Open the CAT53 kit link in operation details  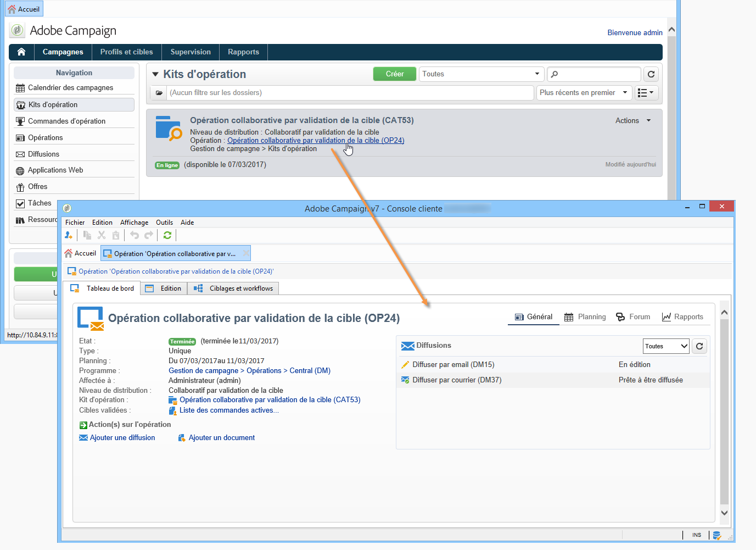point(270,400)
